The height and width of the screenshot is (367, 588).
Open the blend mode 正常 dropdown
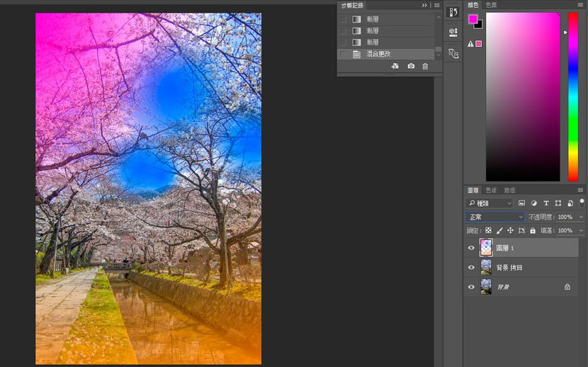click(495, 217)
